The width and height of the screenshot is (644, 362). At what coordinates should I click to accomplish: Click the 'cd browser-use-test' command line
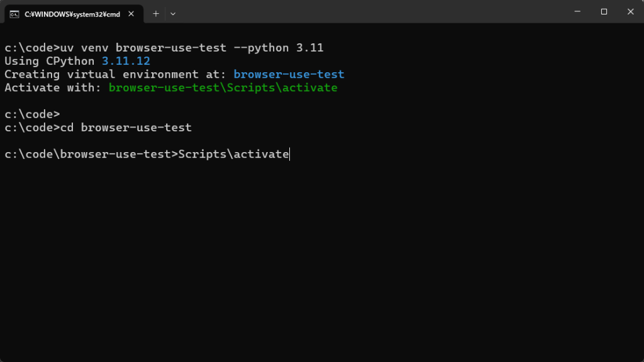click(x=98, y=128)
